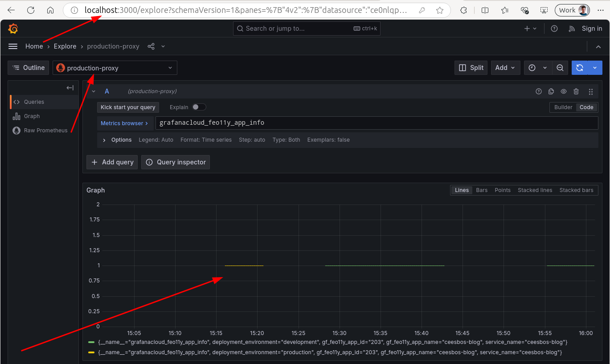Open the auto-refresh interval dropdown

pyautogui.click(x=595, y=68)
